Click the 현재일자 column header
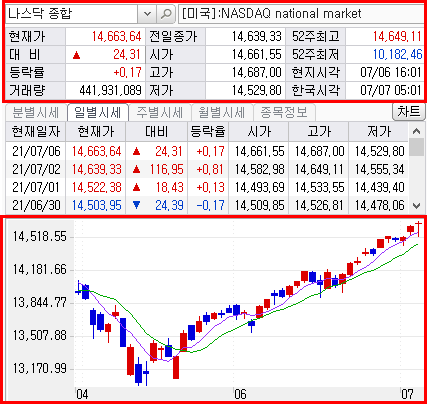 (x=36, y=131)
